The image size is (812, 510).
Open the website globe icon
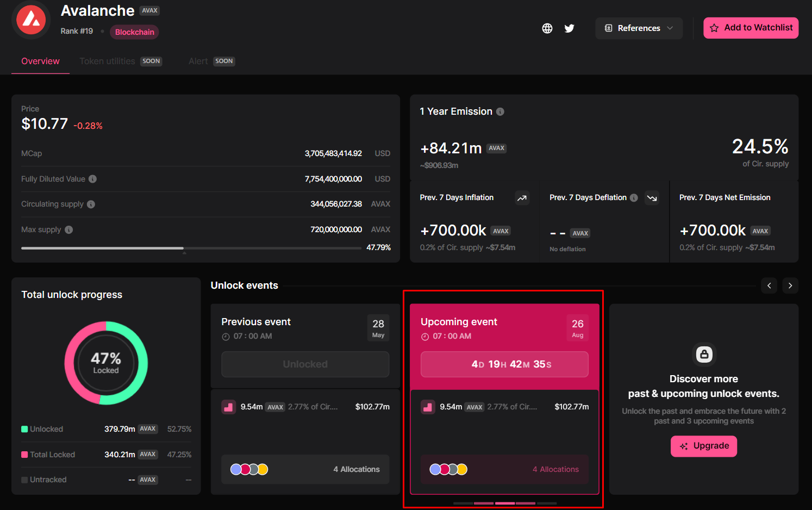point(547,28)
